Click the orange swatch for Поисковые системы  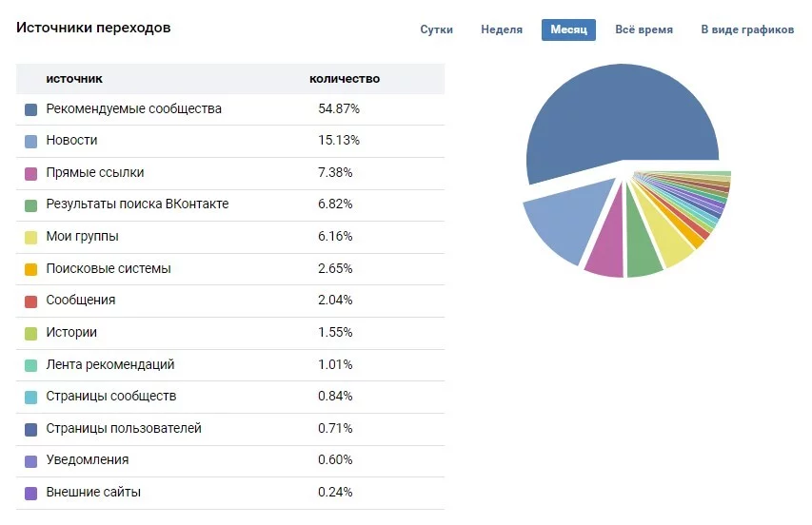tap(31, 269)
